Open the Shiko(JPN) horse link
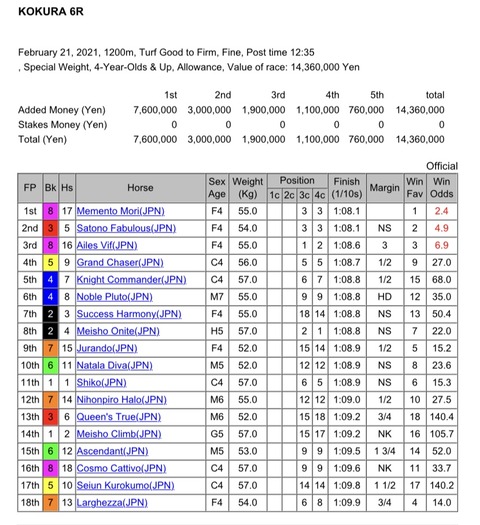Screen dimensions: 480x525 (101, 383)
